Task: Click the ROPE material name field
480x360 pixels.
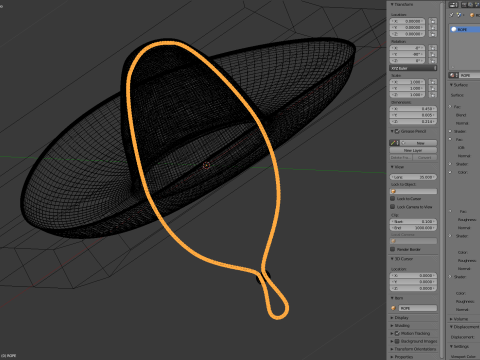Action: coord(470,75)
